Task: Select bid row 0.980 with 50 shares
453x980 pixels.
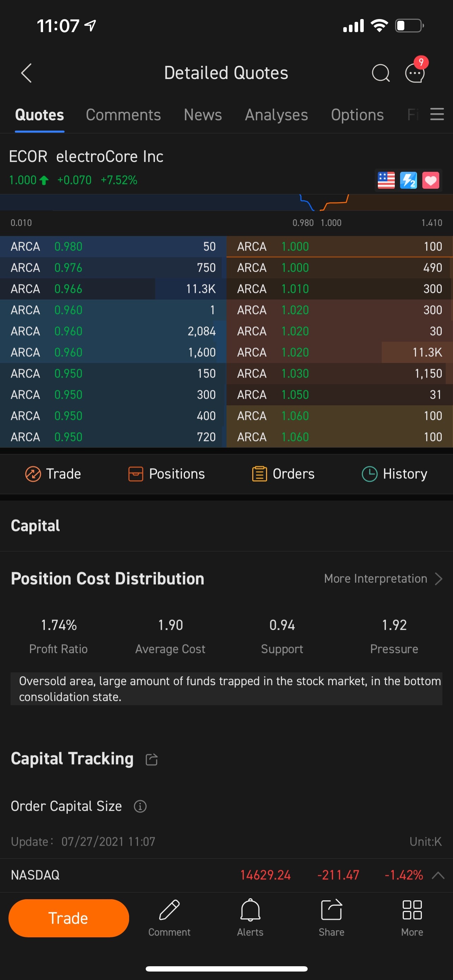Action: 113,247
